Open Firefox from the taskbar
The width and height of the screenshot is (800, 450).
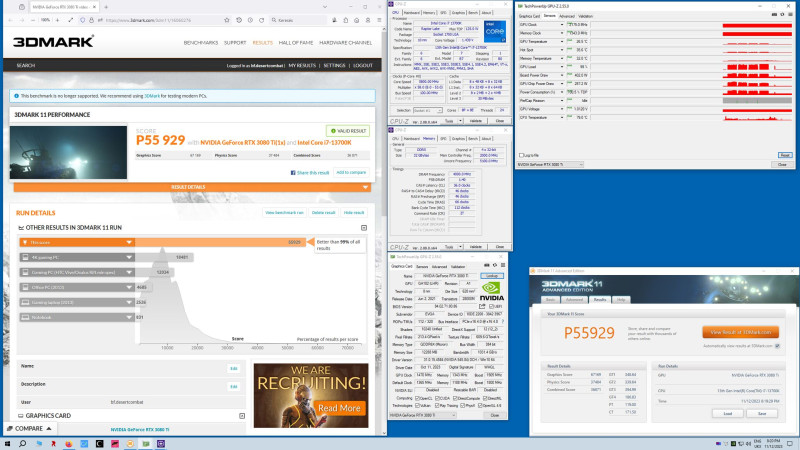68,443
